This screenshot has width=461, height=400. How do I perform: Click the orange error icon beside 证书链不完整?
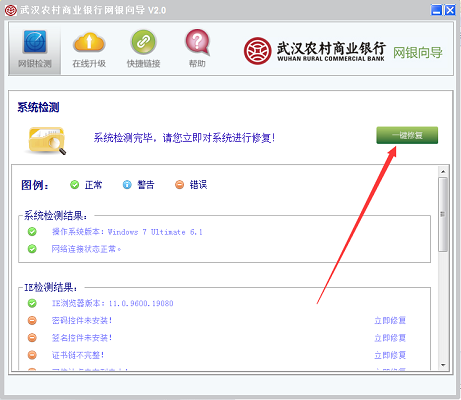pyautogui.click(x=32, y=355)
